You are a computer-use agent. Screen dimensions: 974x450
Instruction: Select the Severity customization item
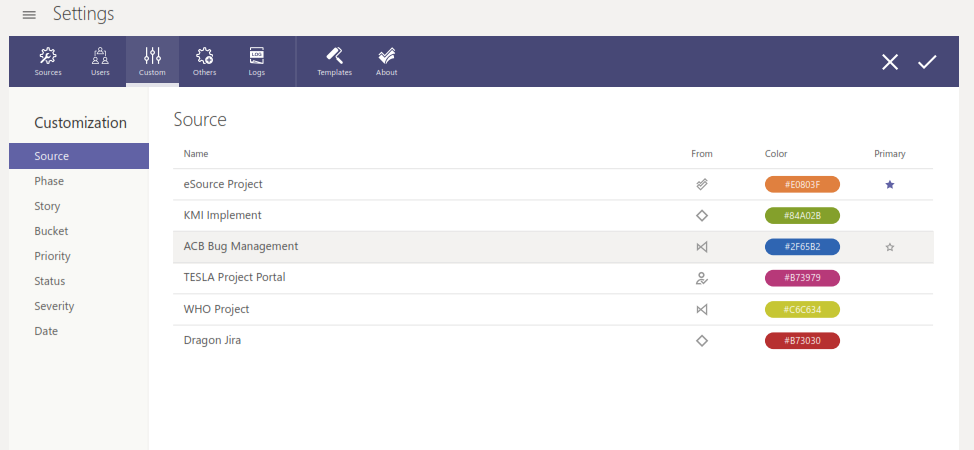point(54,306)
